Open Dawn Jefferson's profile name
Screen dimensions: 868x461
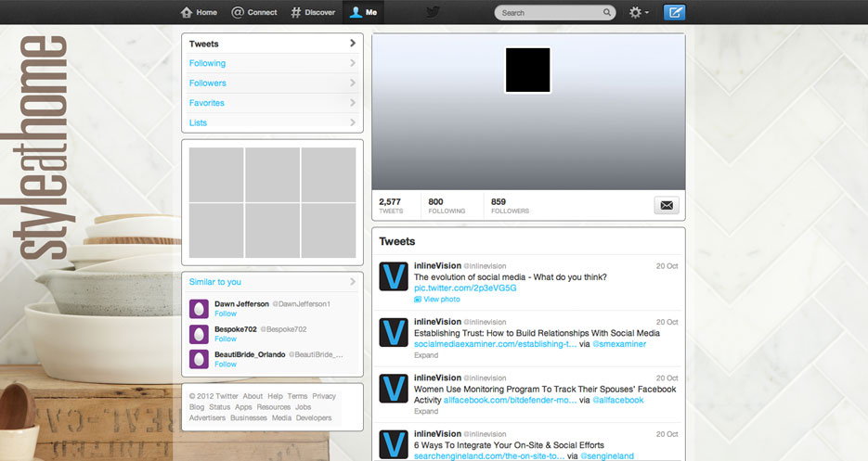241,304
